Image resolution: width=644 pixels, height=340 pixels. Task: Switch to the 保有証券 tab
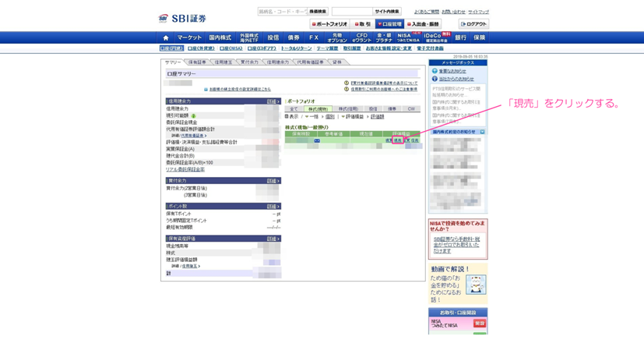coord(197,62)
